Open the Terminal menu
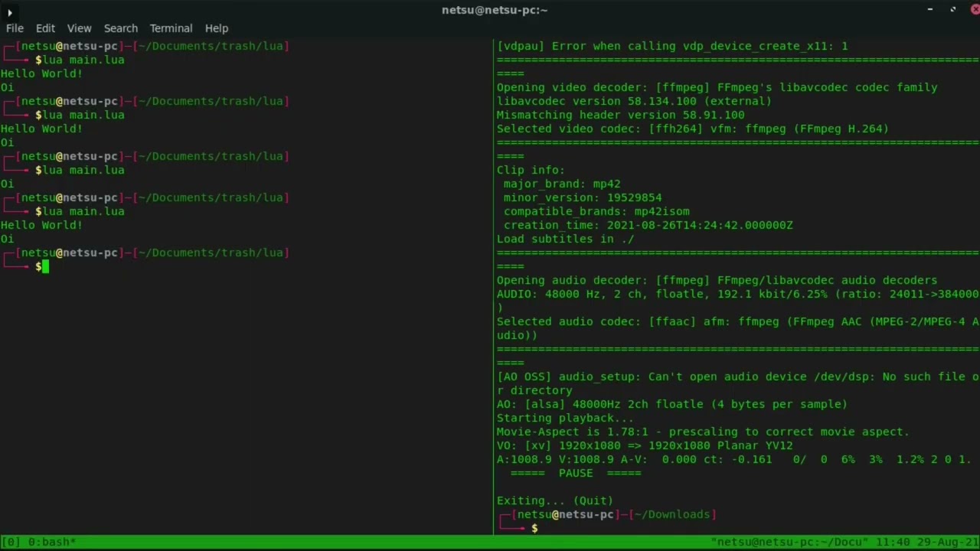The height and width of the screenshot is (551, 980). click(171, 28)
